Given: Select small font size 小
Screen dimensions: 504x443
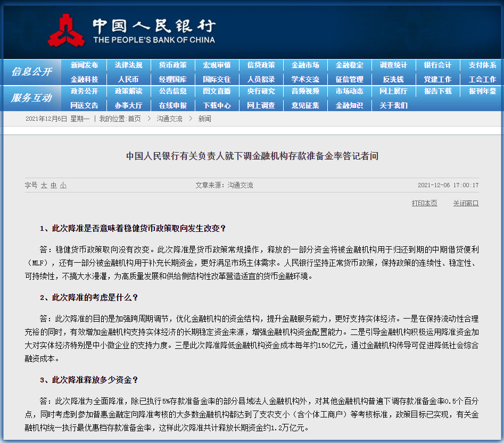Looking at the screenshot, I should coord(63,186).
